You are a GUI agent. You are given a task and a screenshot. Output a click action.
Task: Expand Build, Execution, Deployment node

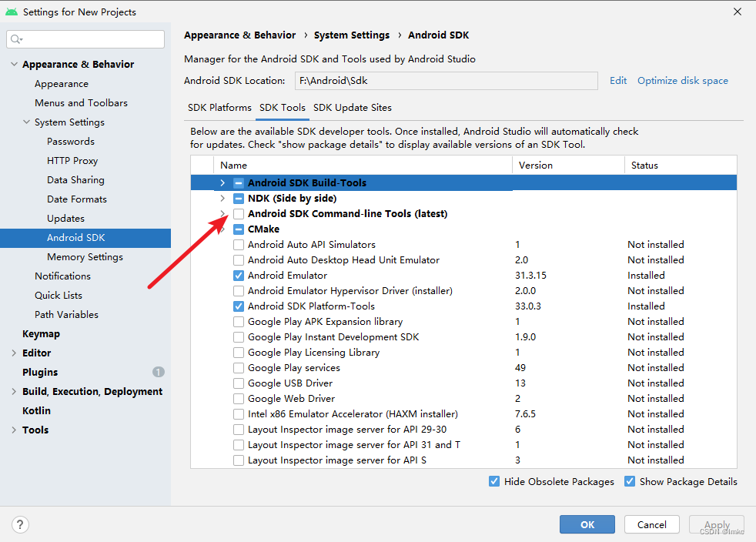tap(14, 392)
